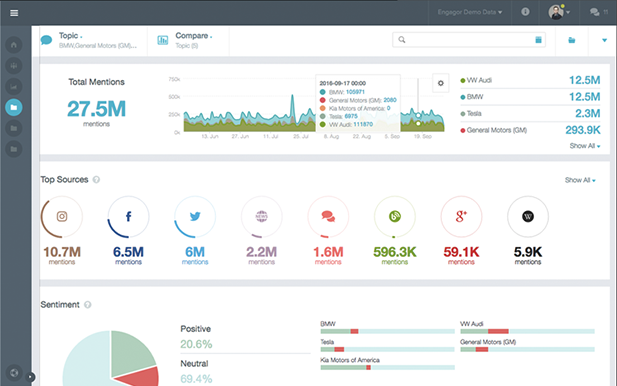Click Neutral 69.4% sentiment label

pyautogui.click(x=196, y=372)
